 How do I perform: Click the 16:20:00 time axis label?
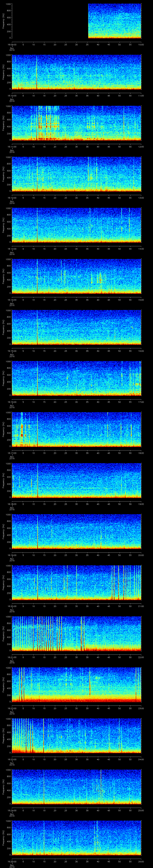[x=12, y=606]
